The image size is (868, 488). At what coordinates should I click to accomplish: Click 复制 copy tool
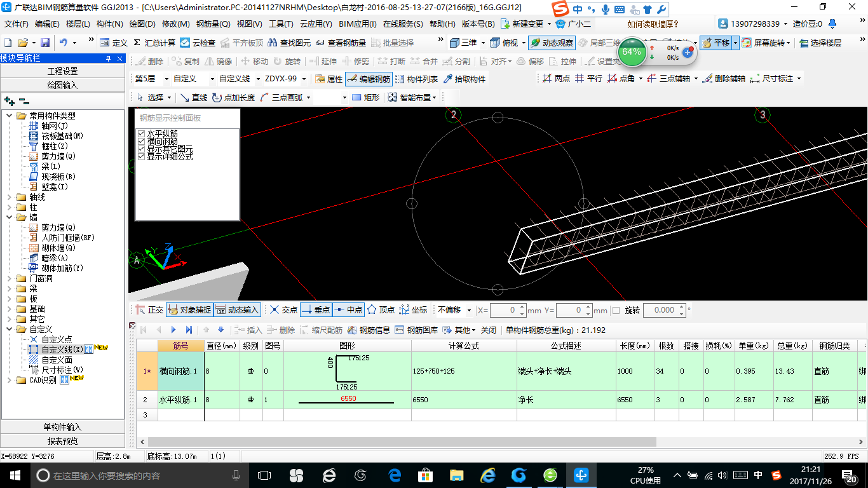point(186,61)
